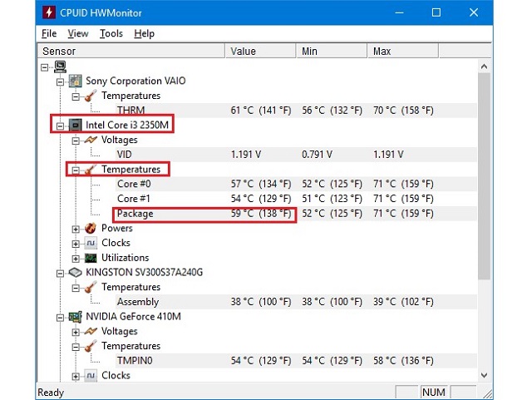Select the Assembly temperature row
This screenshot has width=532, height=400.
[296, 302]
